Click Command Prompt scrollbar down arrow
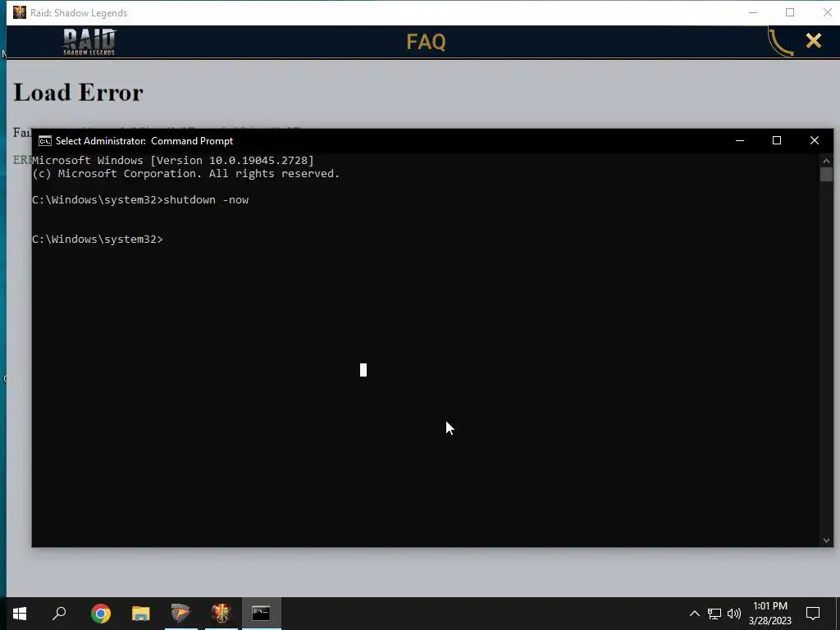Viewport: 840px width, 630px height. pos(826,541)
